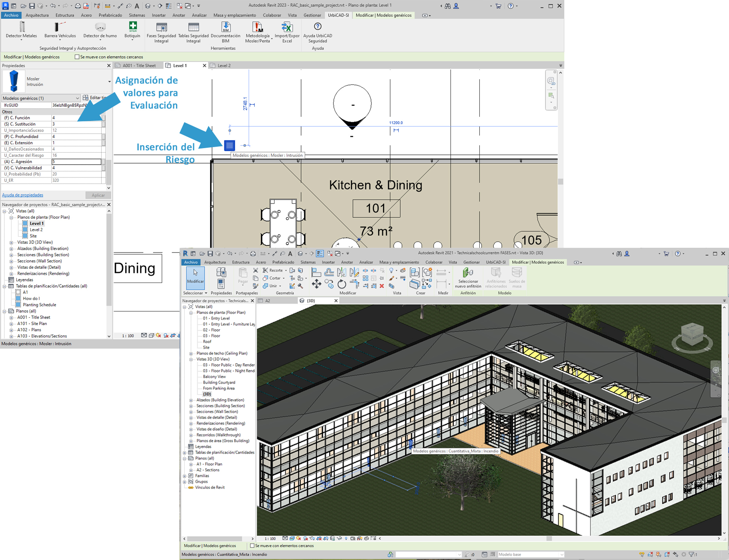729x560 pixels.
Task: Open Modelos genéricos (1) filter dropdown
Action: (x=78, y=98)
